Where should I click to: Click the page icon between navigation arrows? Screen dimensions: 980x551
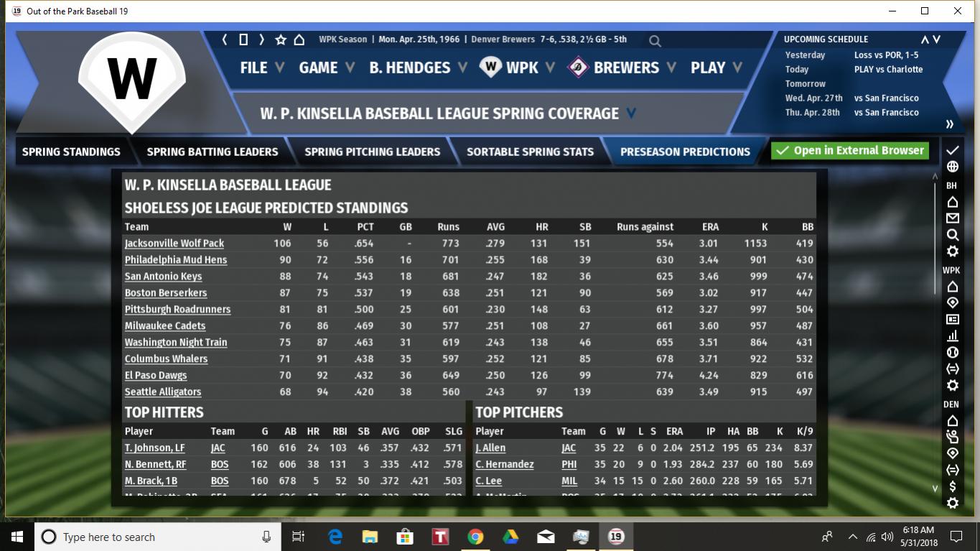243,40
